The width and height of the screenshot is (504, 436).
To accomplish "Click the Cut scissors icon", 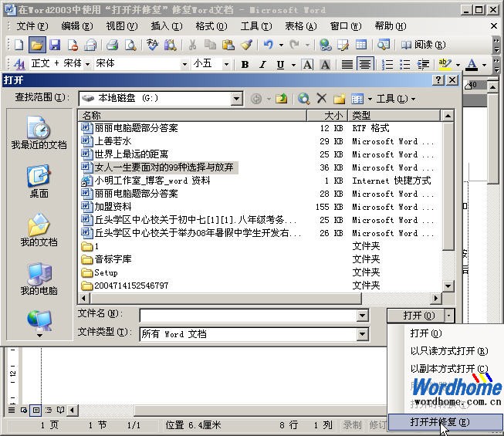I will [x=192, y=45].
